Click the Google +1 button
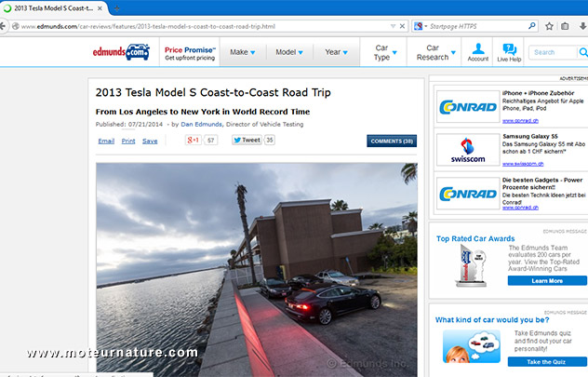This screenshot has width=588, height=377. pyautogui.click(x=194, y=141)
